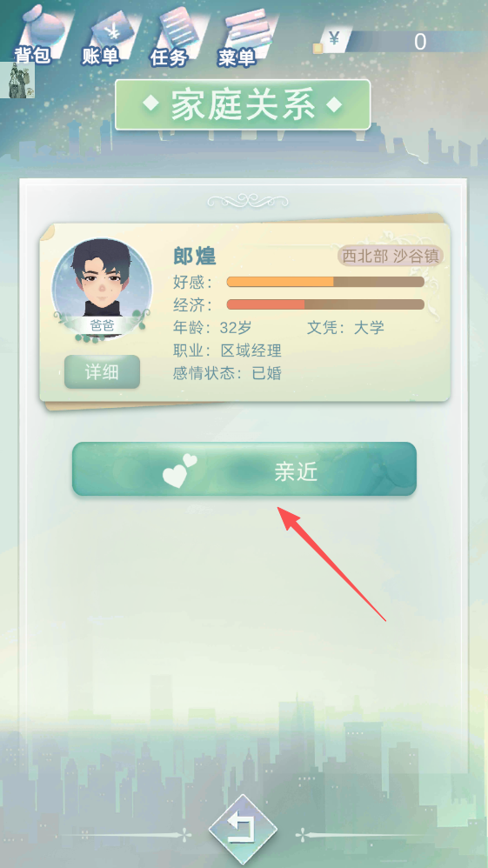Tap the small photo thumbnail under 背包

[17, 80]
